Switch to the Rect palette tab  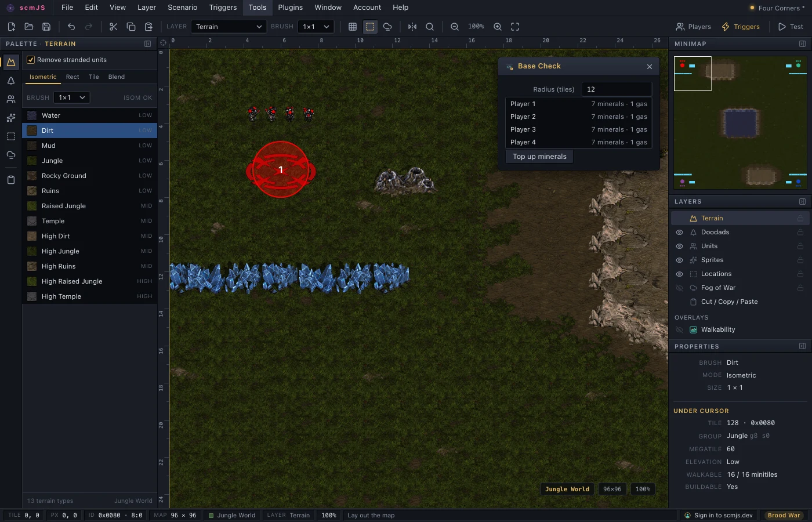click(x=72, y=77)
